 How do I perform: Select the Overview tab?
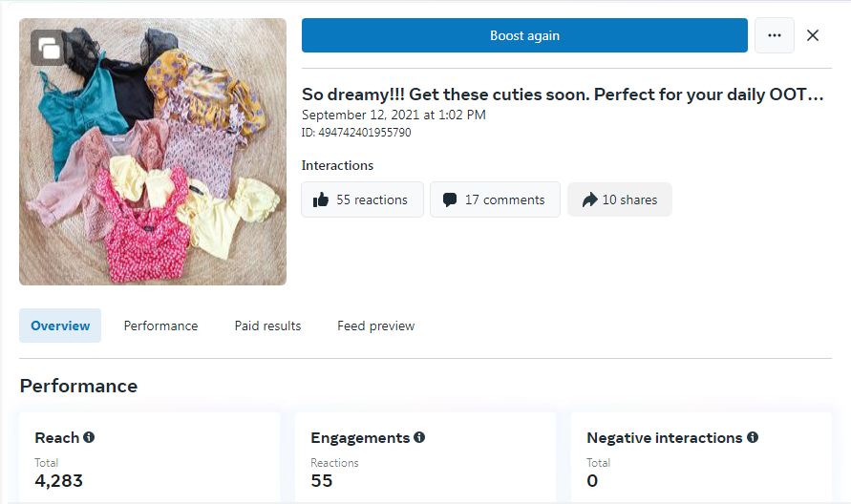60,325
